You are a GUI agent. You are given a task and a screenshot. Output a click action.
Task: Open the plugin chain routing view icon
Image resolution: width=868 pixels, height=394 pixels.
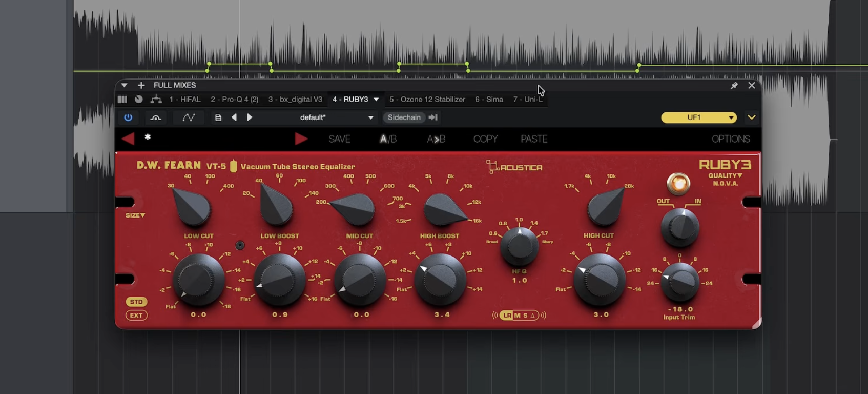156,99
